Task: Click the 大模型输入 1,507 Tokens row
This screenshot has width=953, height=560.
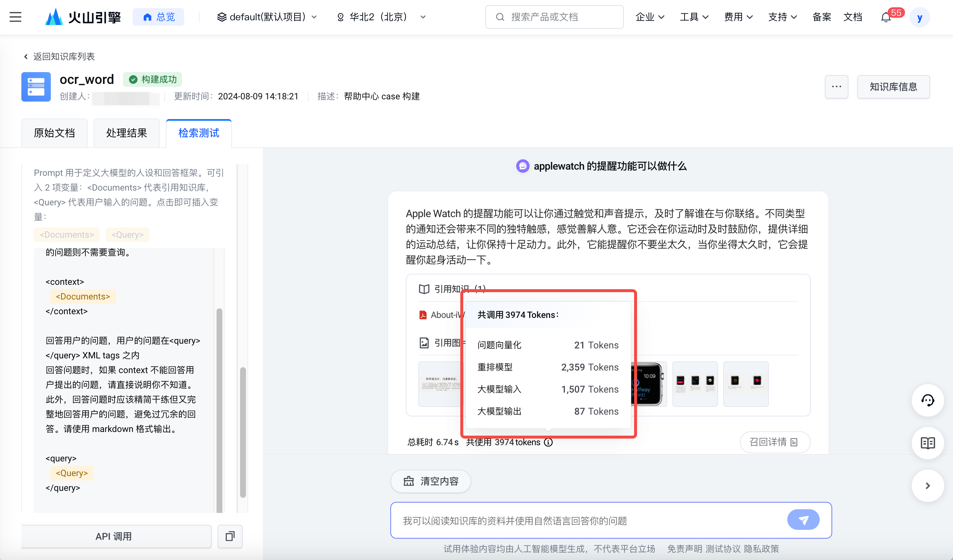Action: click(x=548, y=389)
